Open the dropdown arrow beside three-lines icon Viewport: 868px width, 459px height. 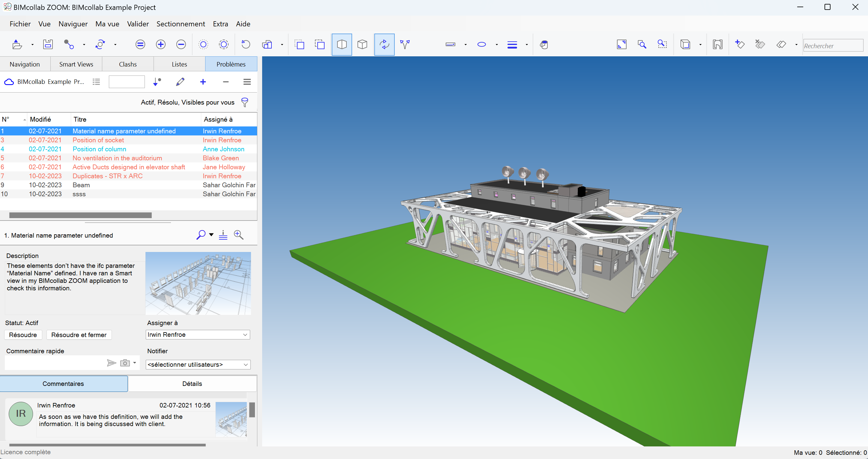pyautogui.click(x=527, y=44)
